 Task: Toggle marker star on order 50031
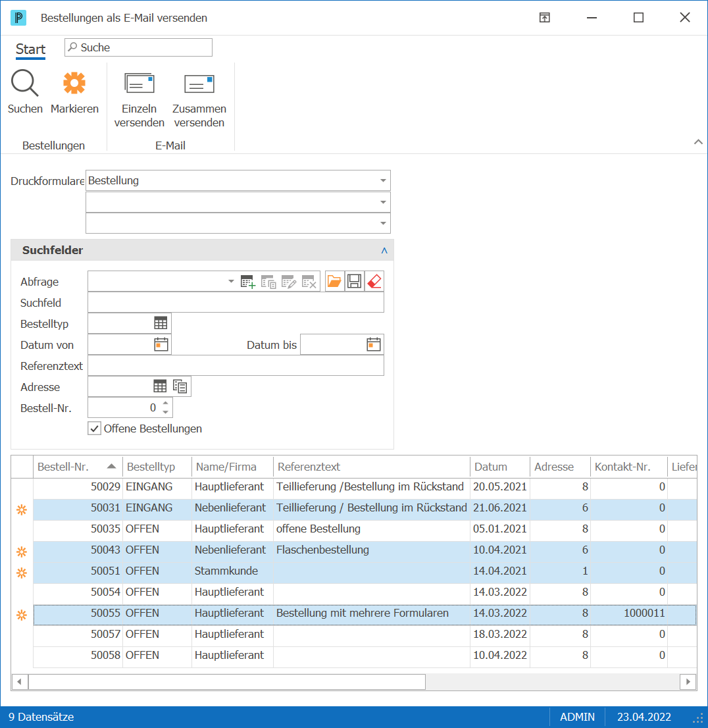(x=21, y=509)
